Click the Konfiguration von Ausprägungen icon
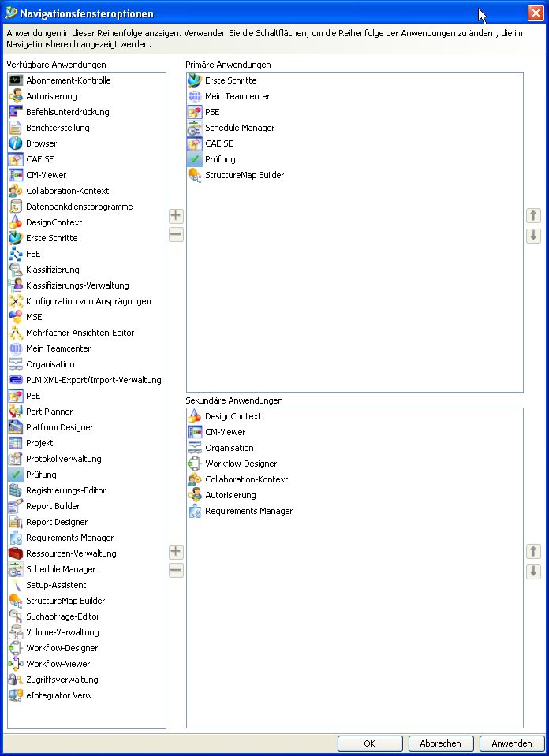This screenshot has height=756, width=549. 16,301
